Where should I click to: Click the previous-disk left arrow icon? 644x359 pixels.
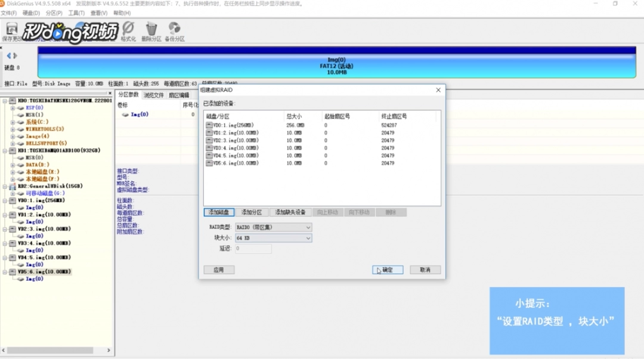[9, 55]
